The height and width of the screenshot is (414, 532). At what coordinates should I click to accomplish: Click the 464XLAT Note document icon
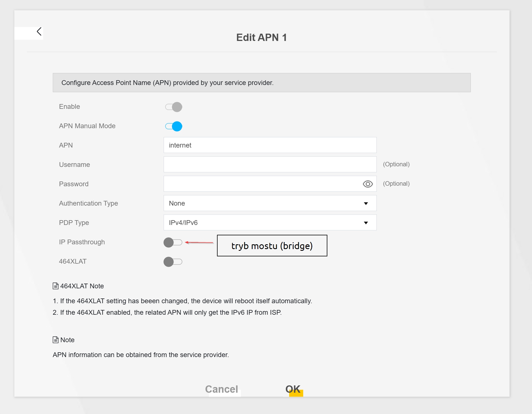pos(56,286)
